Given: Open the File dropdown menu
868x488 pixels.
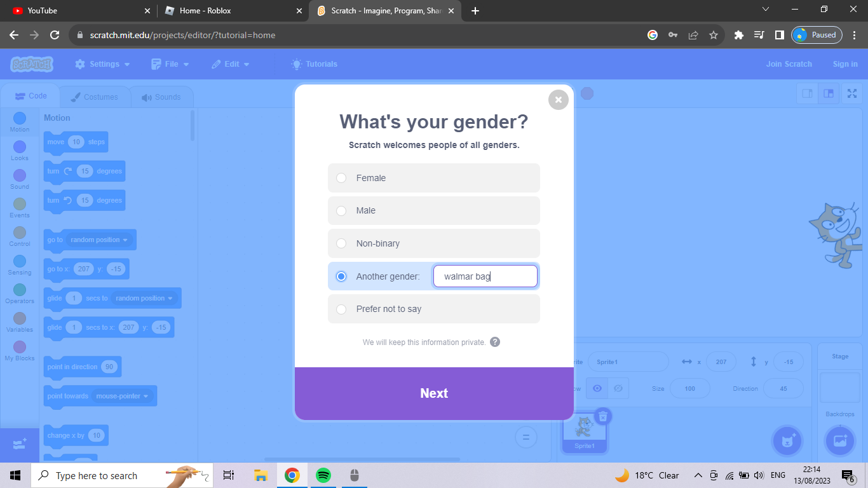Looking at the screenshot, I should tap(170, 64).
